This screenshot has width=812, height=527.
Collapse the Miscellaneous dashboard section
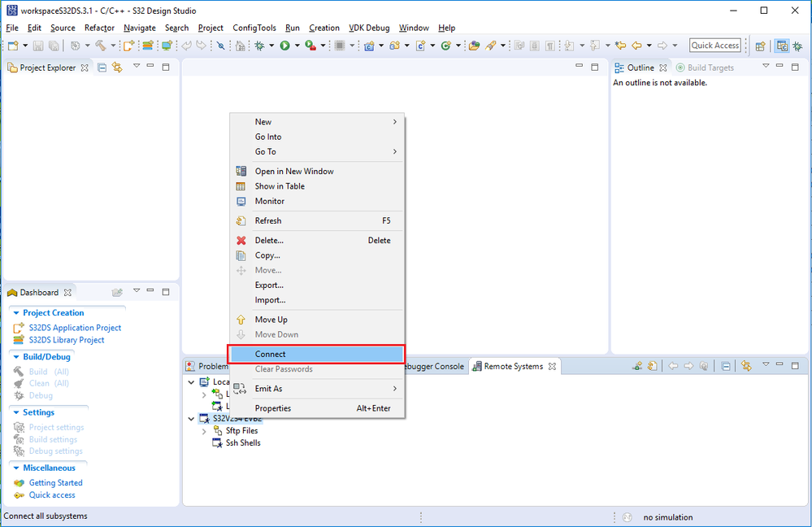tap(16, 468)
